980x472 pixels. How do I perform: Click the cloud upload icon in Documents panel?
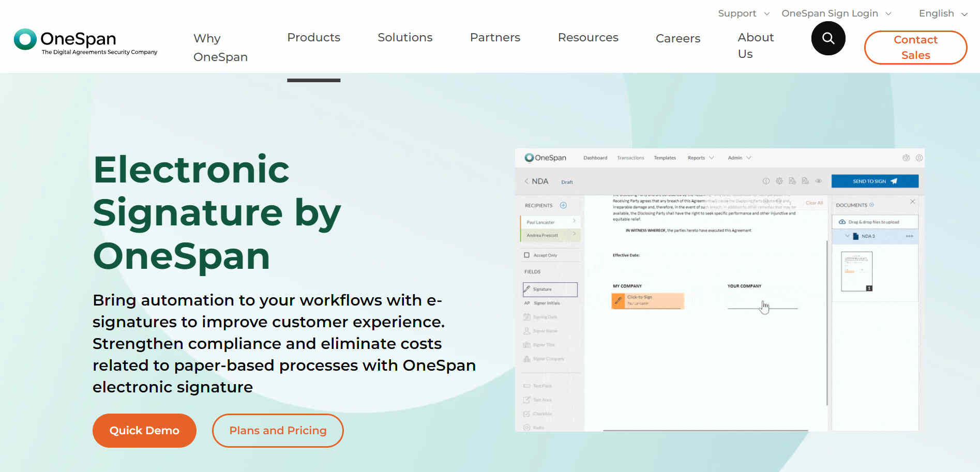click(x=843, y=221)
